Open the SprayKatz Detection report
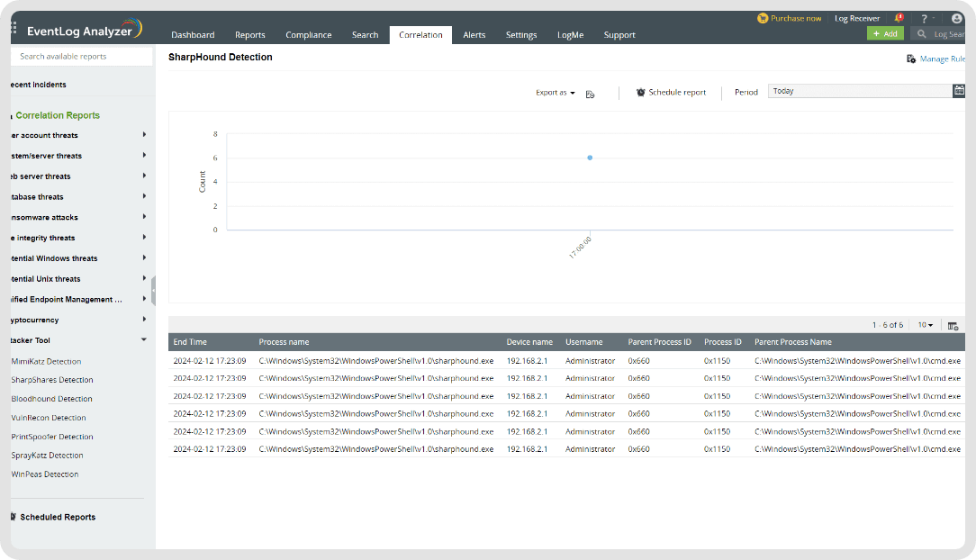Screen dimensions: 976x560 click(x=48, y=456)
